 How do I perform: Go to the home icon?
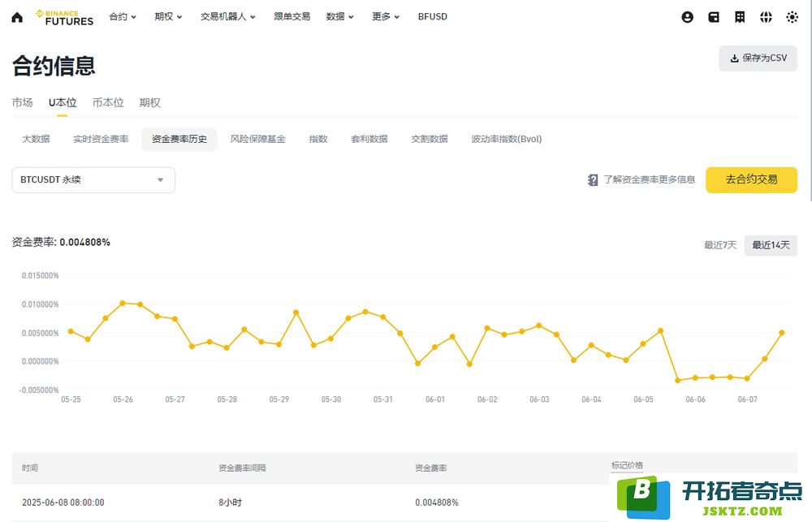pos(17,17)
